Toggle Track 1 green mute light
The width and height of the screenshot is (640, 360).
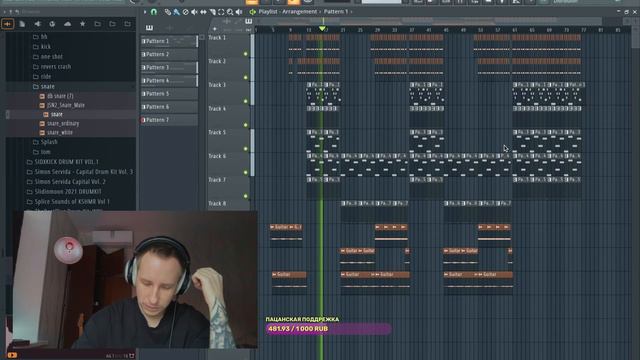[x=246, y=54]
